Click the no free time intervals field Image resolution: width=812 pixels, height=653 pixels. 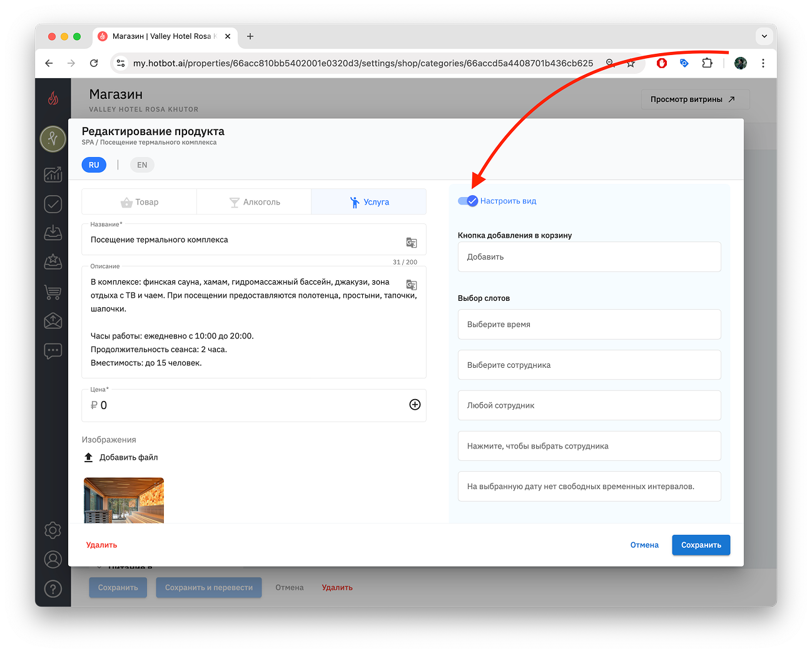(589, 487)
